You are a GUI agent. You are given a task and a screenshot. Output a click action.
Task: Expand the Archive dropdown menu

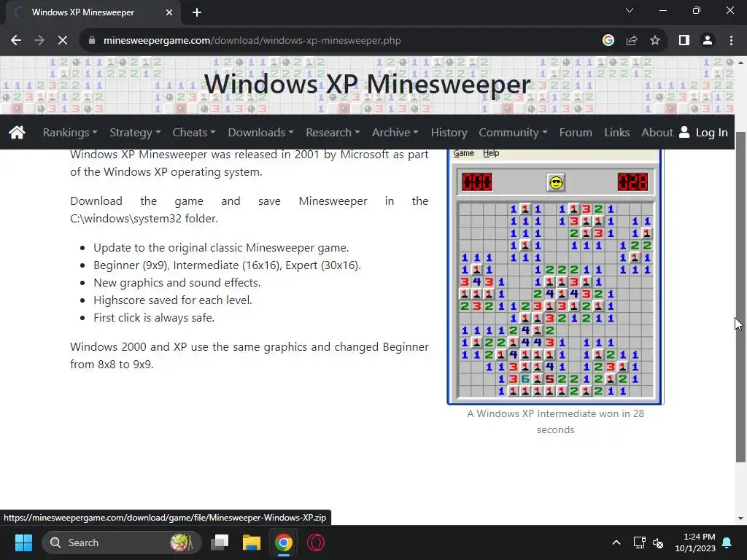395,133
